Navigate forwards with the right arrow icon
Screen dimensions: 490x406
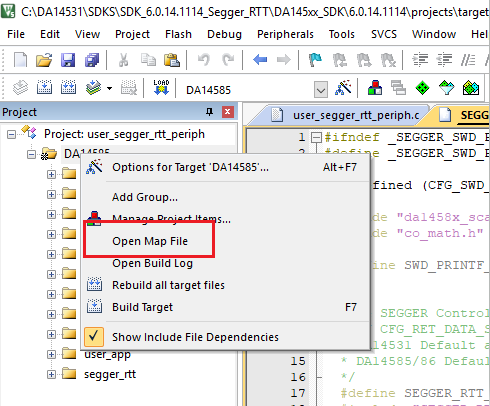[284, 60]
